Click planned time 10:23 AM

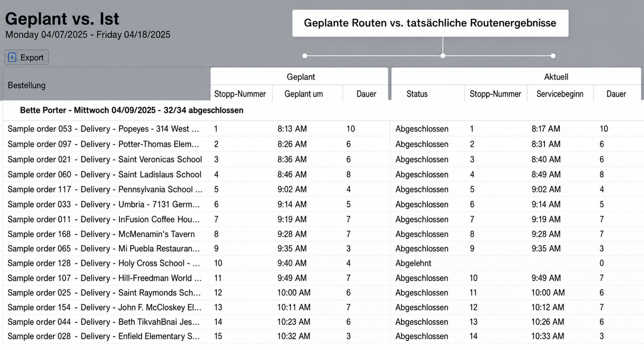click(x=294, y=322)
